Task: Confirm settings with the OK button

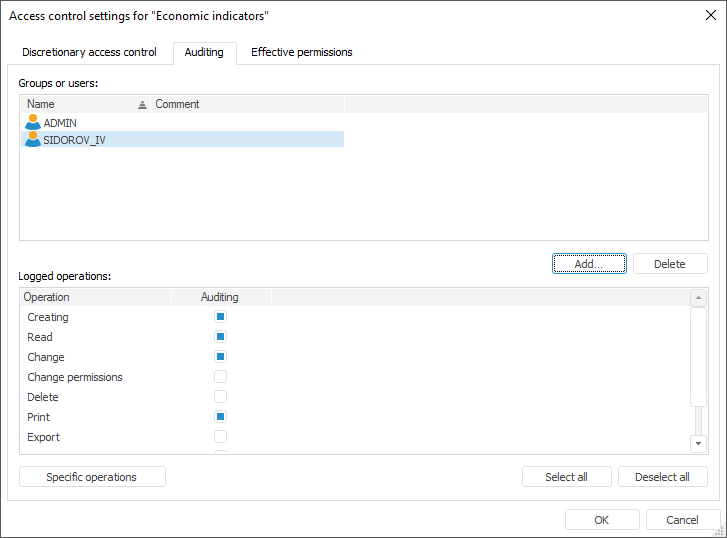Action: (x=601, y=520)
